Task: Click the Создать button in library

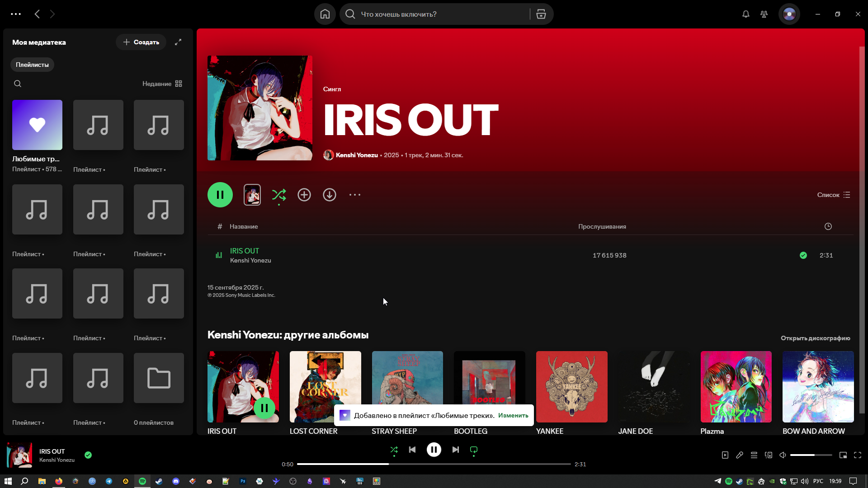Action: (141, 42)
